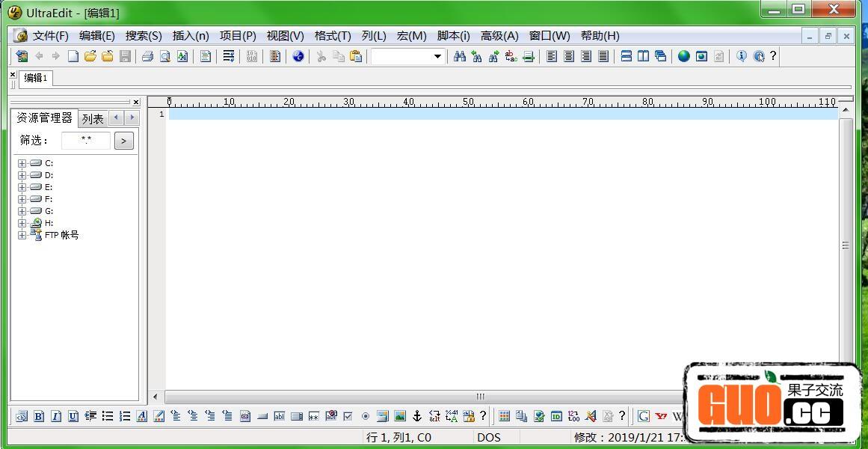Screen dimensions: 868x449
Task: Click the paste clipboard icon
Action: (356, 56)
